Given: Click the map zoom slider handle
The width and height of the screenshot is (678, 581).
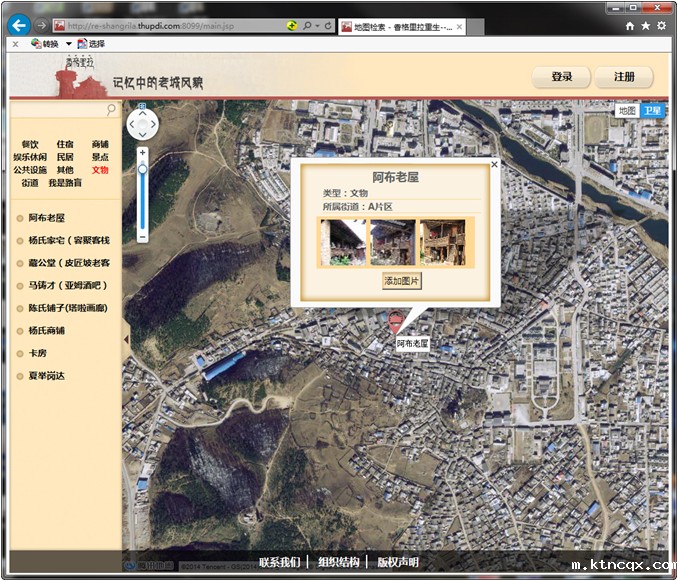Looking at the screenshot, I should [x=142, y=170].
